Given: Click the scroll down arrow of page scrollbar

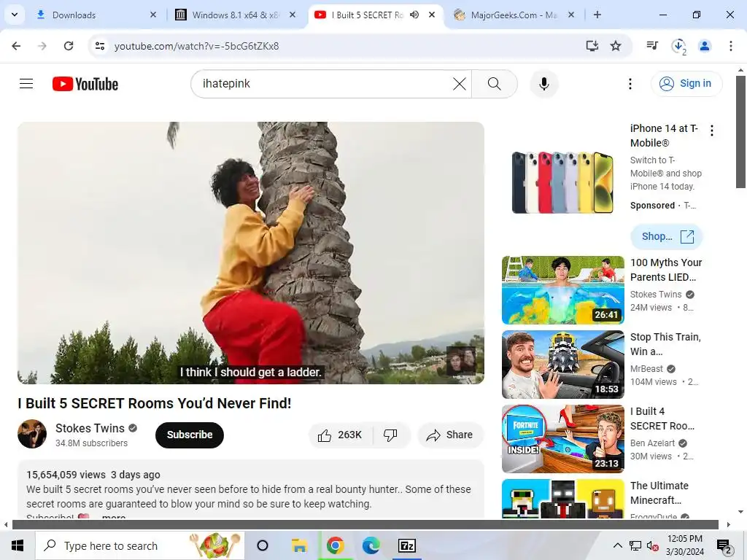Looking at the screenshot, I should pos(741,512).
